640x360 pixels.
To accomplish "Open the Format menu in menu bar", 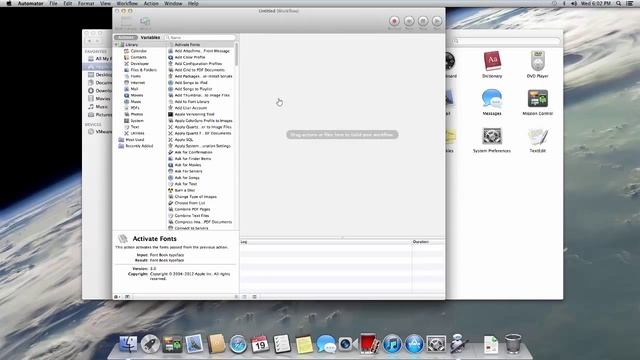I will [x=86, y=3].
